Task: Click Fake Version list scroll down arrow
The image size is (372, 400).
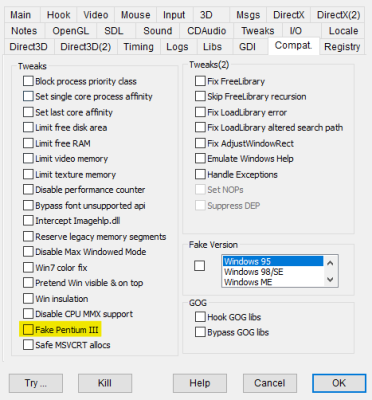Action: pyautogui.click(x=330, y=279)
